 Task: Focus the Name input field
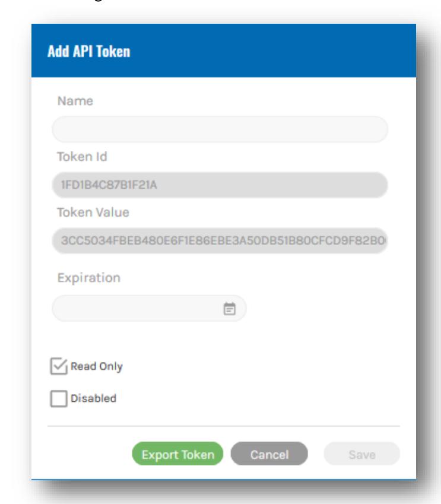(220, 129)
